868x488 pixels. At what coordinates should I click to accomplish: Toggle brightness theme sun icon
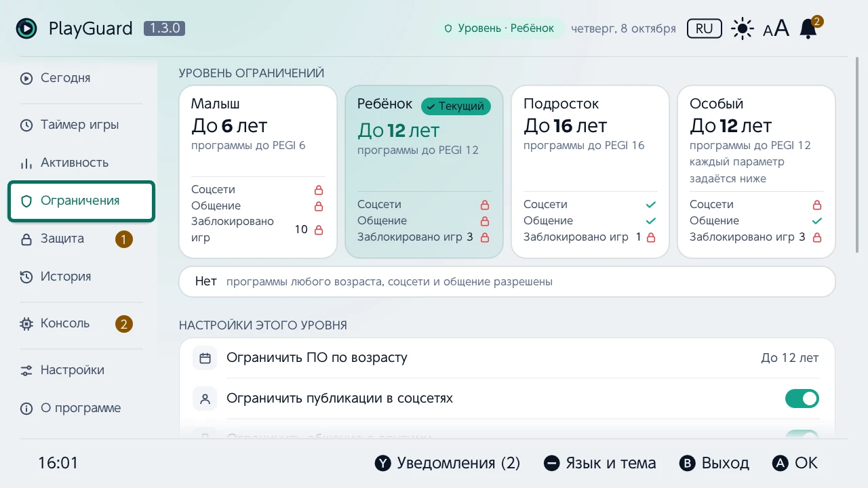click(743, 28)
